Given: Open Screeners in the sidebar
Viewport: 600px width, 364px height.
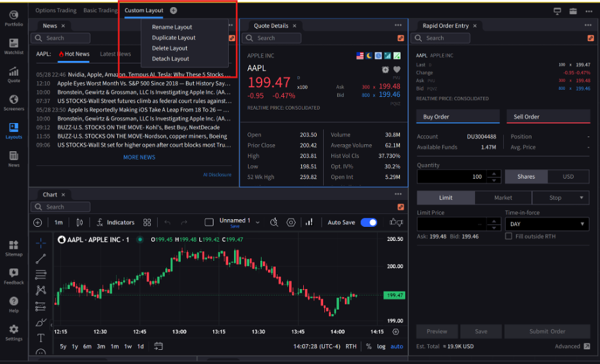Looking at the screenshot, I should click(x=13, y=103).
